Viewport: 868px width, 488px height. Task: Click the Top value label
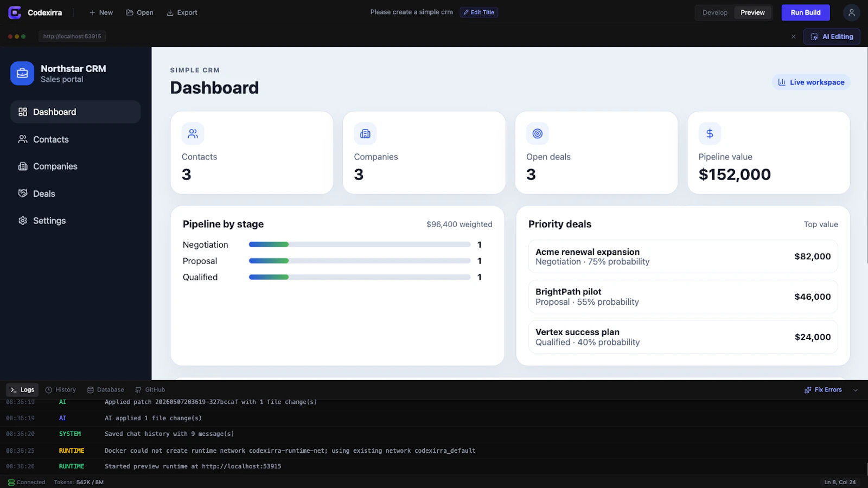coord(821,224)
